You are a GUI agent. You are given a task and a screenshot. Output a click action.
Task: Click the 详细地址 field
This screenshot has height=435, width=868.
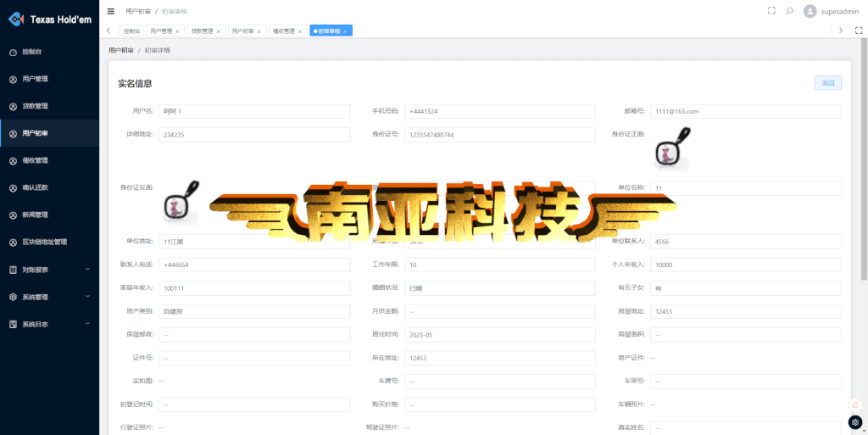[254, 135]
